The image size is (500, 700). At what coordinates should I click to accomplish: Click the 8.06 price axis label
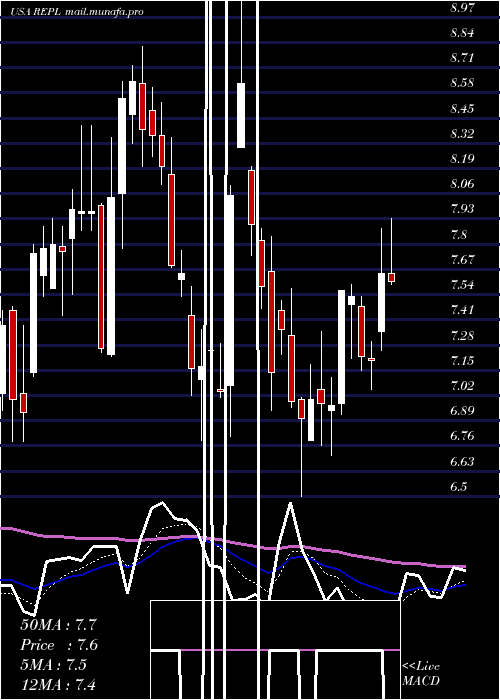[462, 183]
